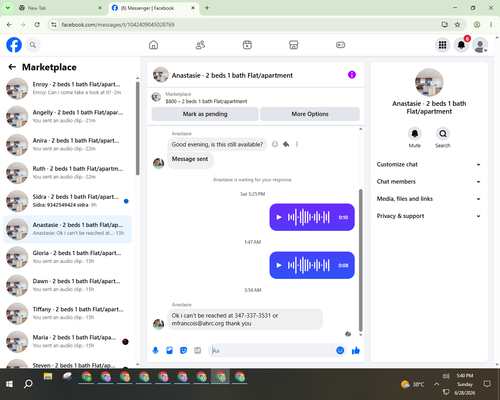Image resolution: width=500 pixels, height=400 pixels.
Task: Send a thumbs-up like
Action: tap(356, 350)
